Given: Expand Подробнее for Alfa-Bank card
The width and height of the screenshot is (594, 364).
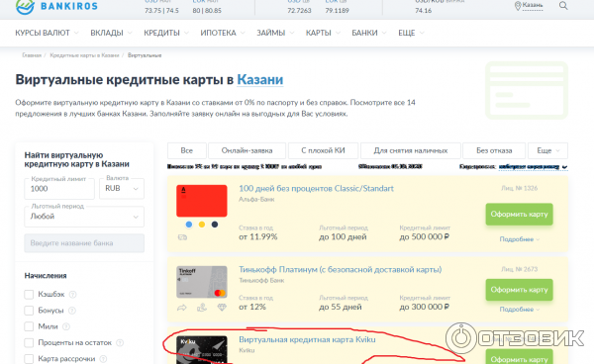Looking at the screenshot, I should tap(520, 239).
